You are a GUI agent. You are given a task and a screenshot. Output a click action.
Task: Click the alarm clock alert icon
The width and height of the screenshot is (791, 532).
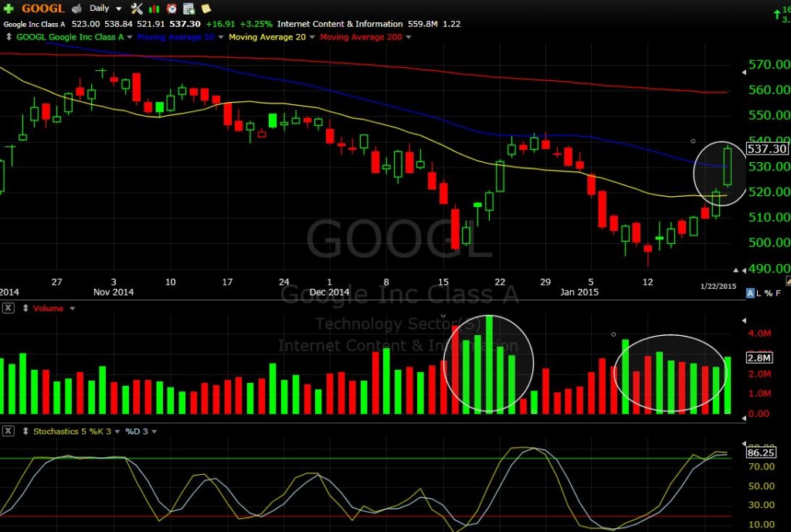[171, 8]
